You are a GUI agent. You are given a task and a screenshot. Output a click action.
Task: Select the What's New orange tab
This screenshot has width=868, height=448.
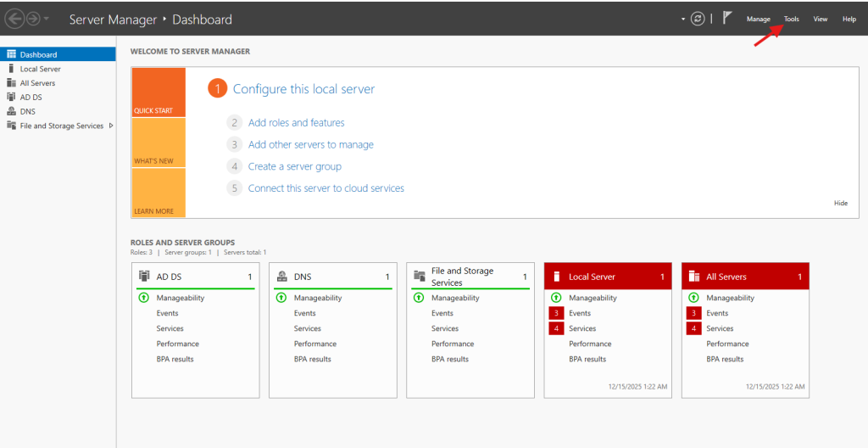click(x=158, y=143)
